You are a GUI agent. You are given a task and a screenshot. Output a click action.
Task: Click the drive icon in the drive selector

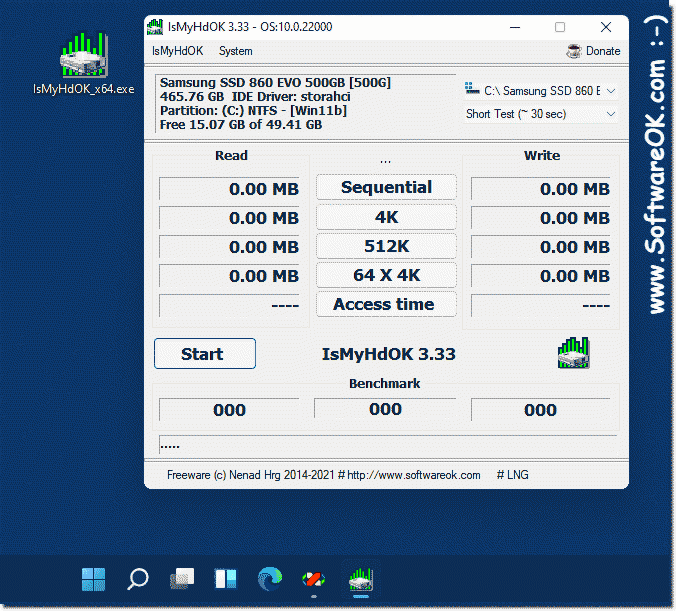coord(472,89)
